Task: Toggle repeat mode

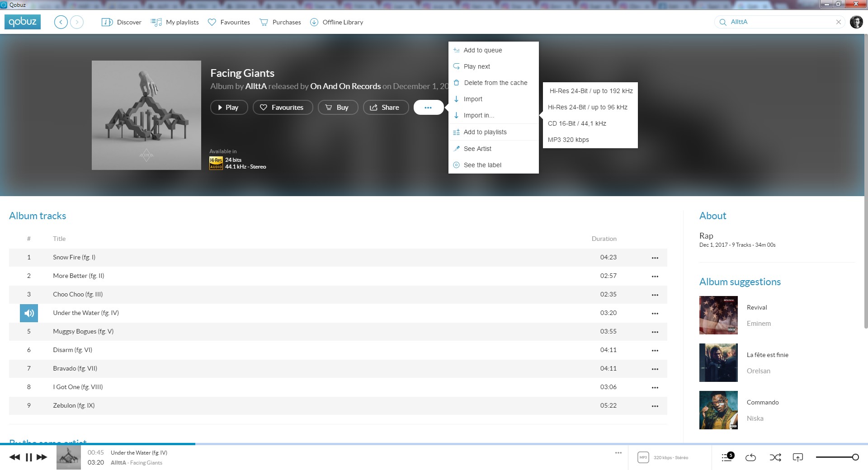Action: click(751, 457)
